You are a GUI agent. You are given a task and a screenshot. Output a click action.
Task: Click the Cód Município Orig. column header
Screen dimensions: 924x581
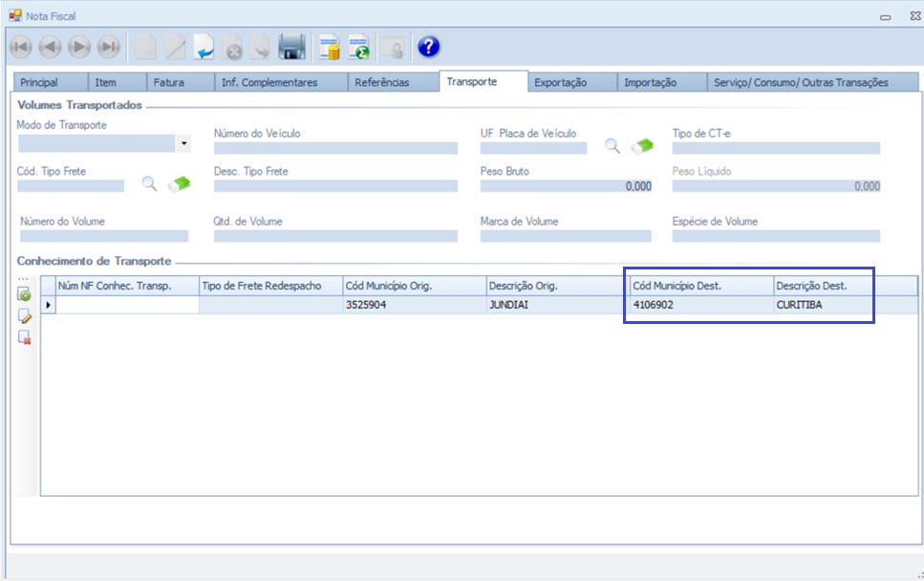click(413, 286)
